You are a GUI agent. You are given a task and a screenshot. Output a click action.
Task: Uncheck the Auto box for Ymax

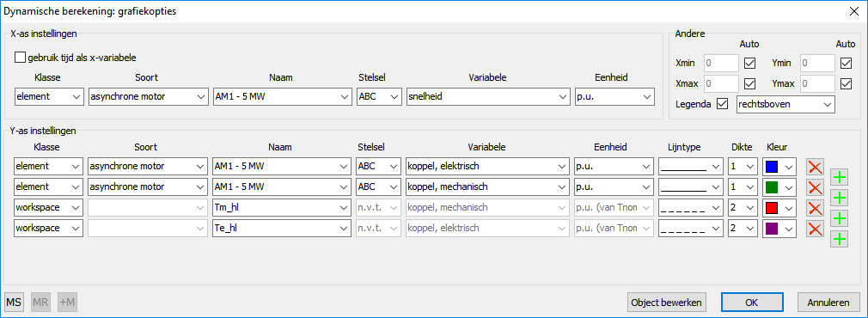click(846, 83)
